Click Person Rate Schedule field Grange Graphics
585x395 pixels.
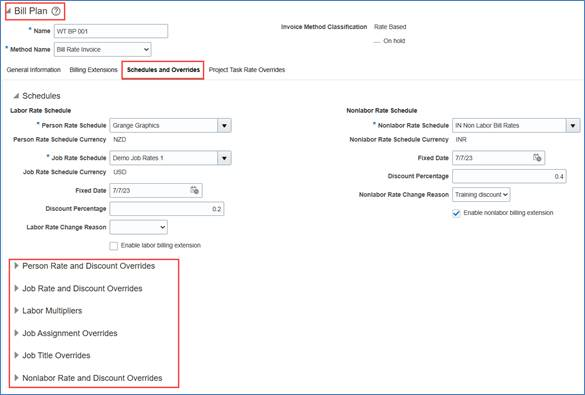(163, 125)
